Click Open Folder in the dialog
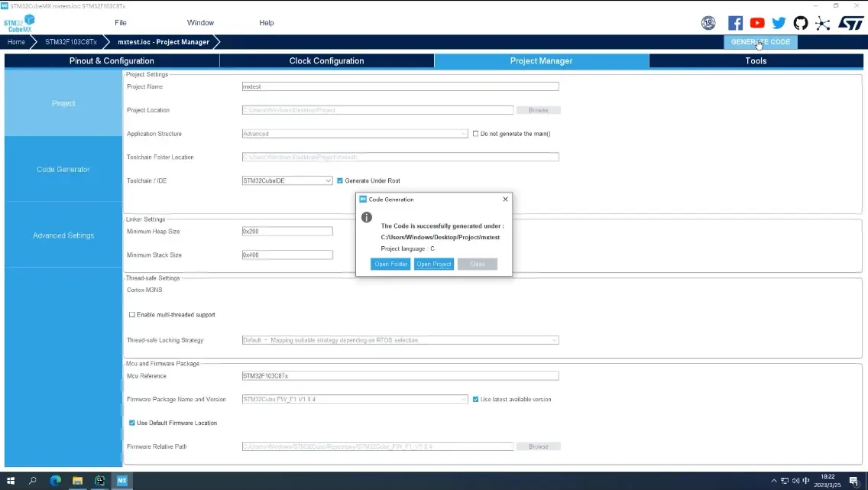The height and width of the screenshot is (490, 868). coord(390,264)
